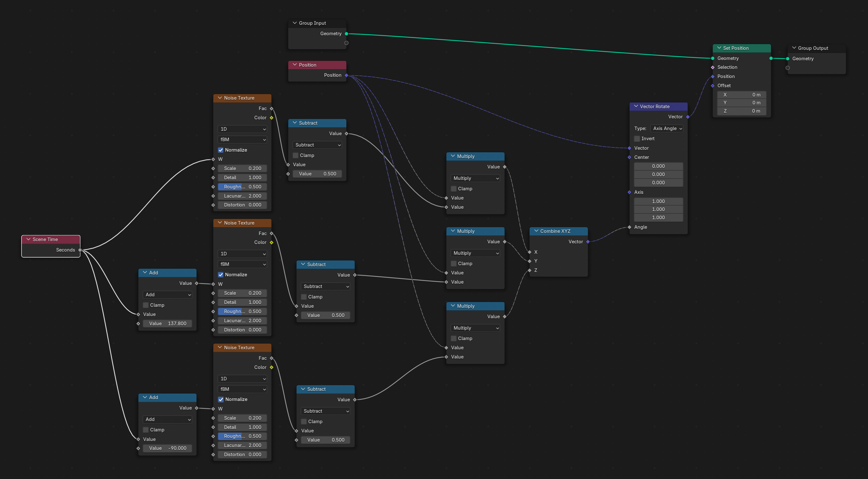Open Subtract operation dropdown in bottom Subtract node

click(325, 411)
